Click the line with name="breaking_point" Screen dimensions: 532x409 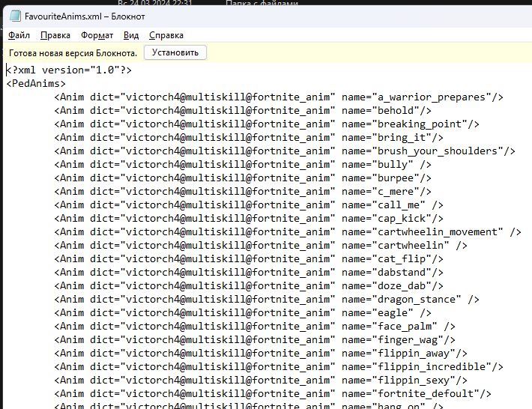(267, 124)
